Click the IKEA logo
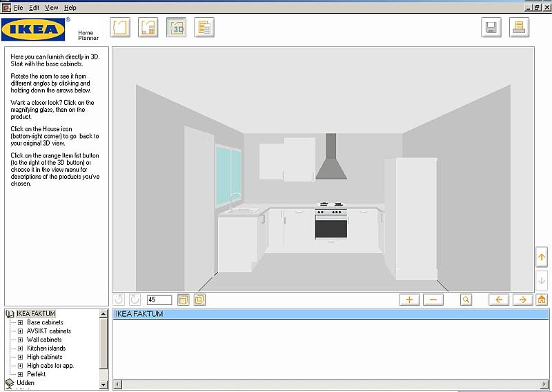This screenshot has height=392, width=552. [33, 30]
